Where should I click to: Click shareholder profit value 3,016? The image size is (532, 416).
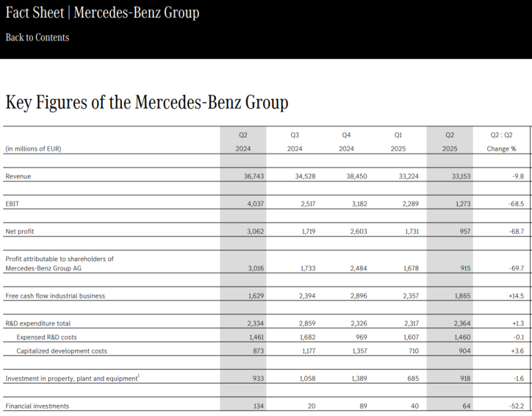256,268
